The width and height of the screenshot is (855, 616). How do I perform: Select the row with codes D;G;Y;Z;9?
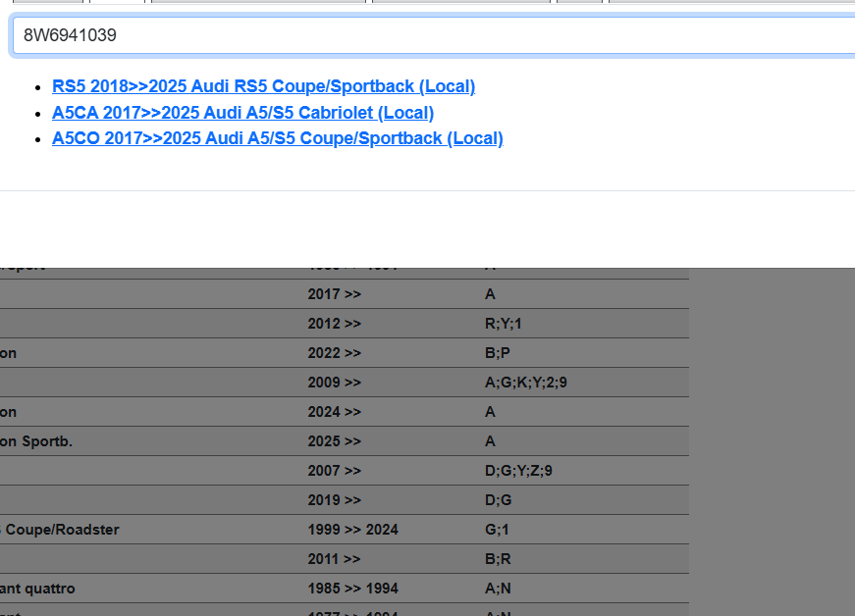click(518, 471)
